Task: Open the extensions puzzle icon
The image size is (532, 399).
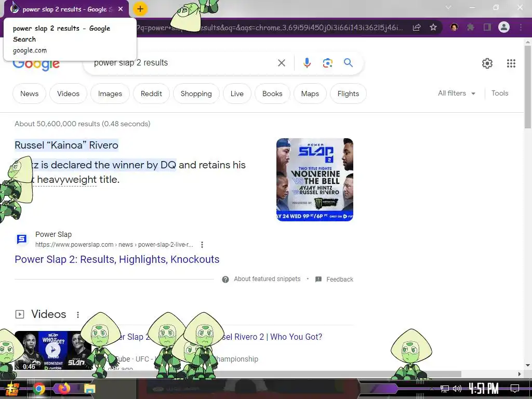Action: pyautogui.click(x=470, y=27)
